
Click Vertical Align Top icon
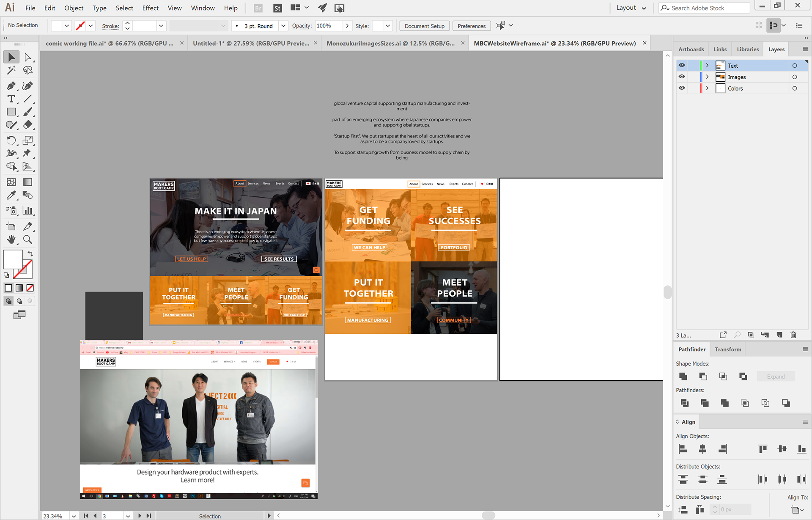763,449
